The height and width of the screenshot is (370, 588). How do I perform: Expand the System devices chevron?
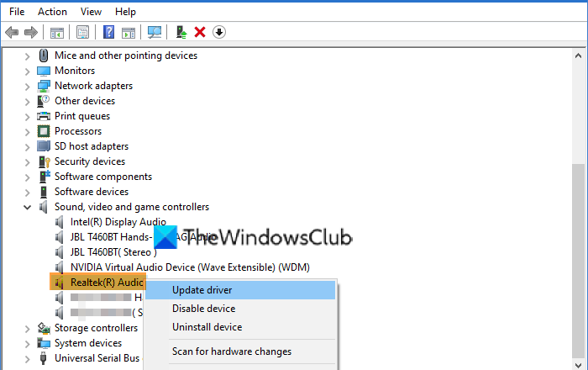coord(27,344)
